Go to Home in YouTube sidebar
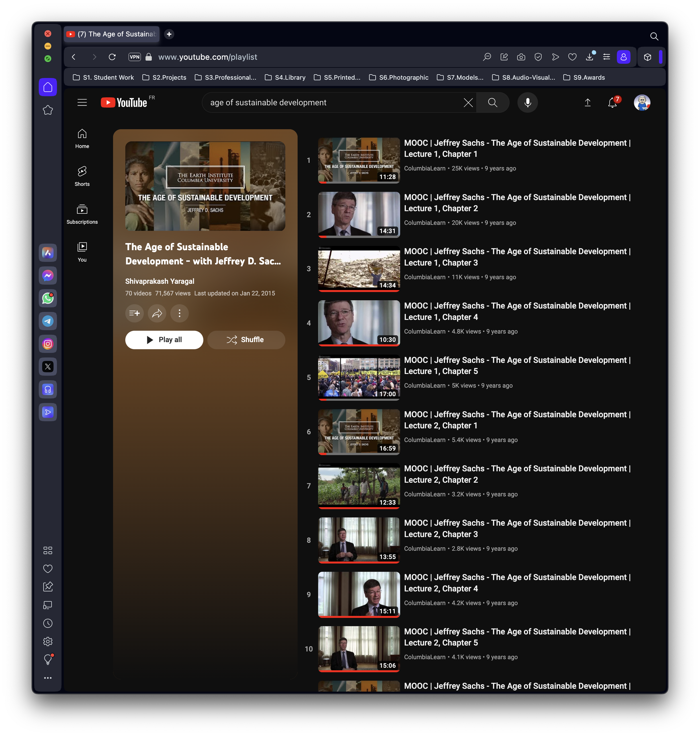 point(82,139)
